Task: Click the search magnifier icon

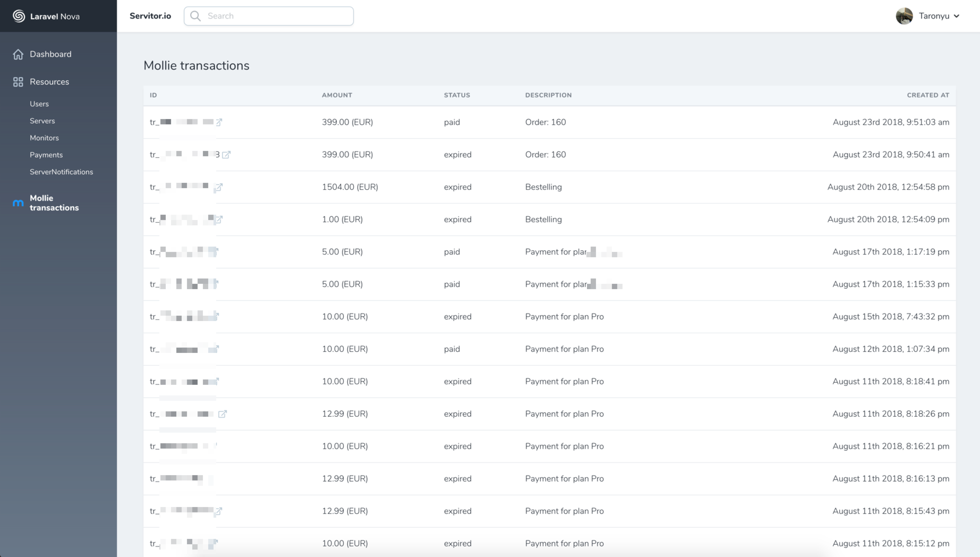Action: [x=195, y=16]
